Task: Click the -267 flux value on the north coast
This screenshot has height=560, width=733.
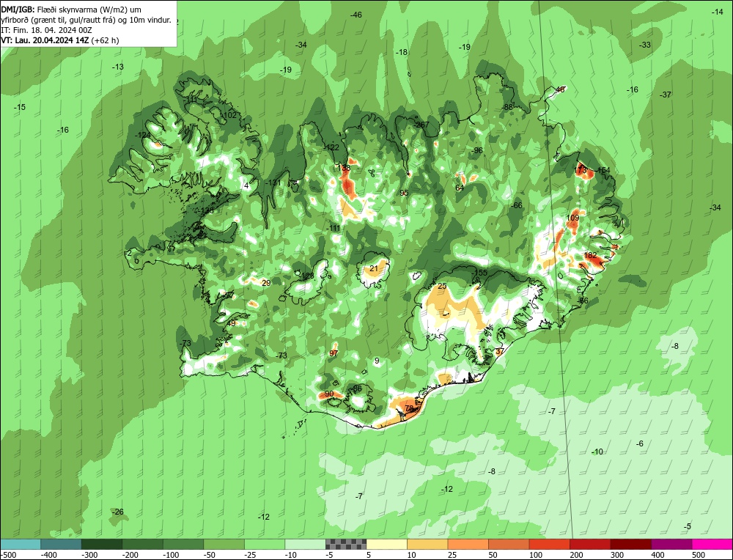Action: [x=421, y=125]
